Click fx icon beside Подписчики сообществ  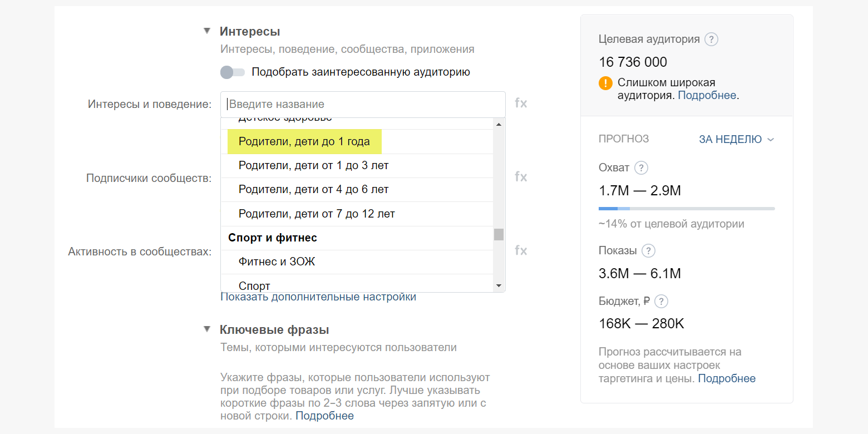click(520, 177)
